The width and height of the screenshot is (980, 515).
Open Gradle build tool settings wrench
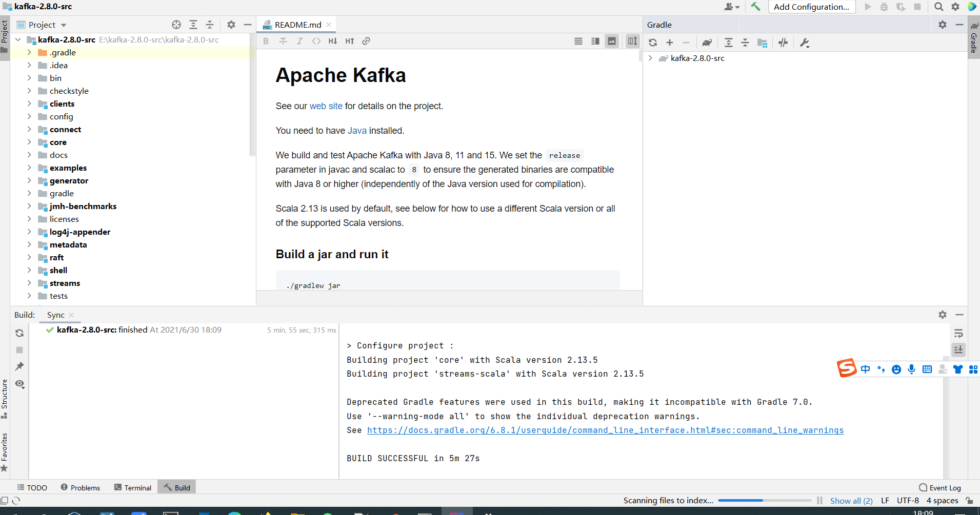coord(805,43)
